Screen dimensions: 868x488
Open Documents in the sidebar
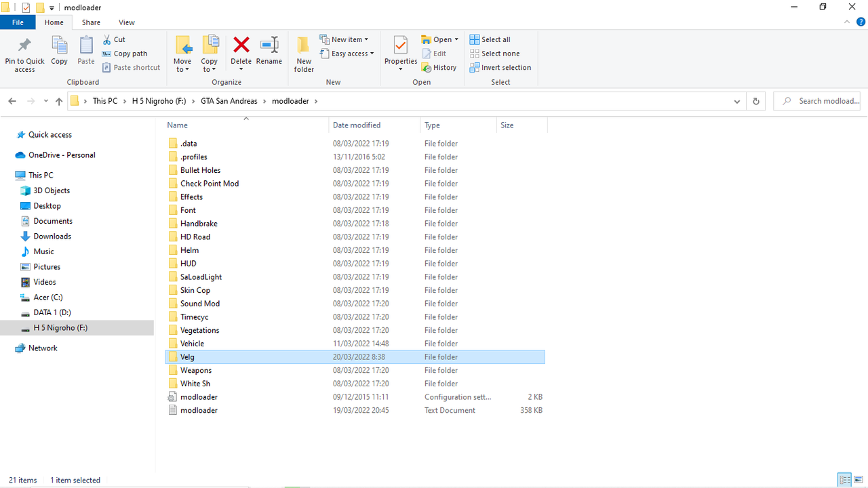(53, 221)
